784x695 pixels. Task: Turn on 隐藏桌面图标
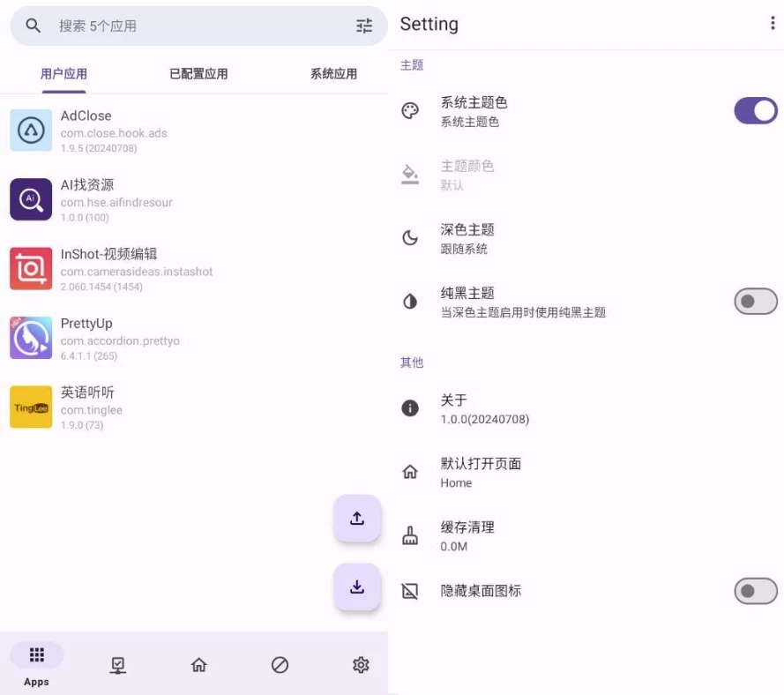click(x=754, y=591)
